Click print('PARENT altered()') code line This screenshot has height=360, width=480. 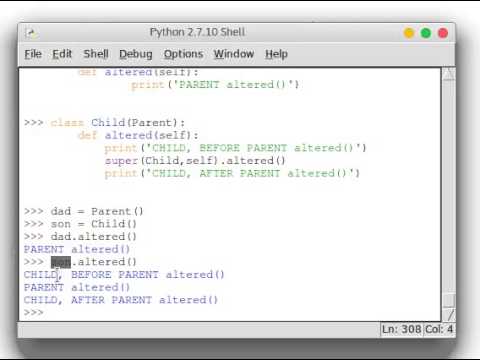(215, 85)
